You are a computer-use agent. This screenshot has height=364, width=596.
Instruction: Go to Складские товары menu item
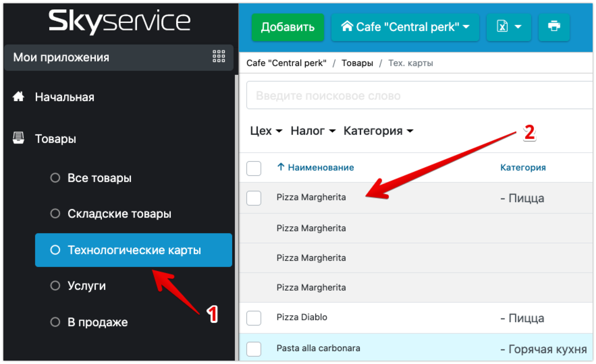coord(119,214)
